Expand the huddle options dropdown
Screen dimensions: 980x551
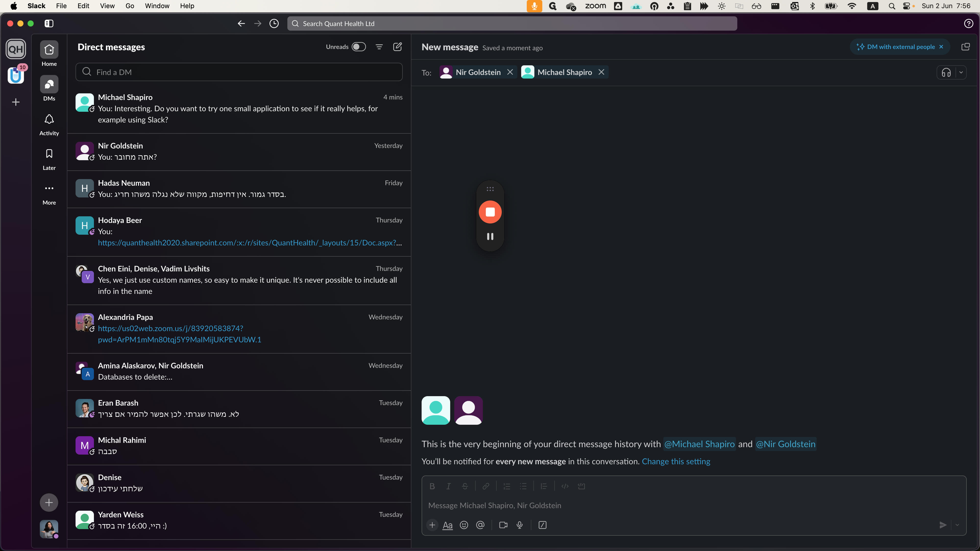(x=961, y=72)
